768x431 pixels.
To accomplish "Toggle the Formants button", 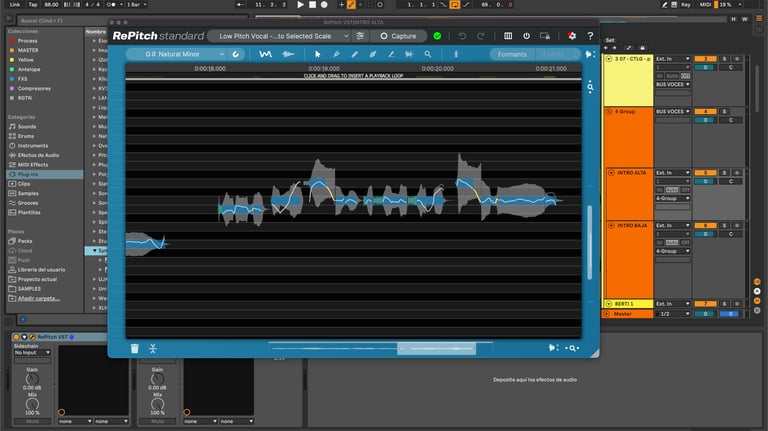I will point(511,54).
